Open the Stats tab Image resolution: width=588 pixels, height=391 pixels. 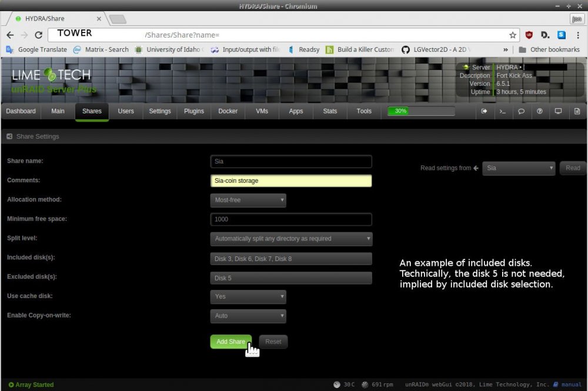pyautogui.click(x=330, y=111)
